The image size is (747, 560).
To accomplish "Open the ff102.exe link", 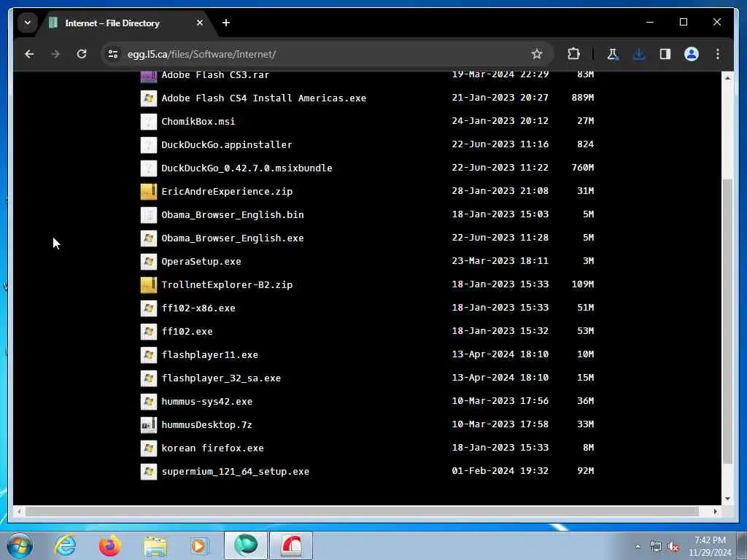I will pyautogui.click(x=187, y=332).
